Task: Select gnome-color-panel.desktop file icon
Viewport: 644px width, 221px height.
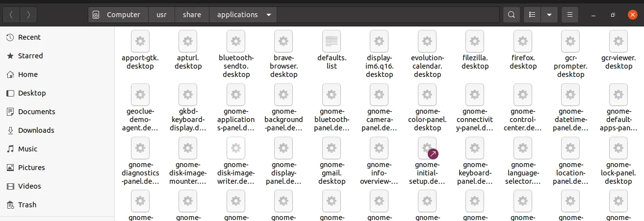Action: [427, 94]
